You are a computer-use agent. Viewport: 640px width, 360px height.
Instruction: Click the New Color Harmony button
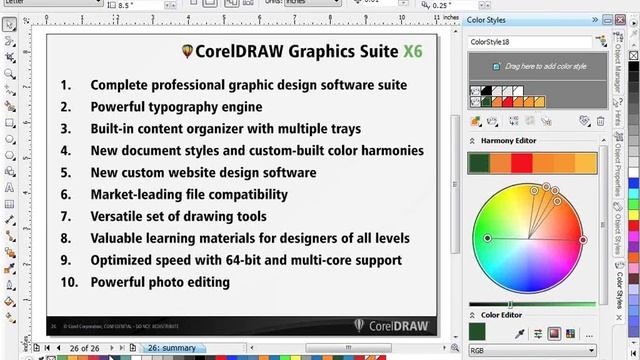click(493, 121)
